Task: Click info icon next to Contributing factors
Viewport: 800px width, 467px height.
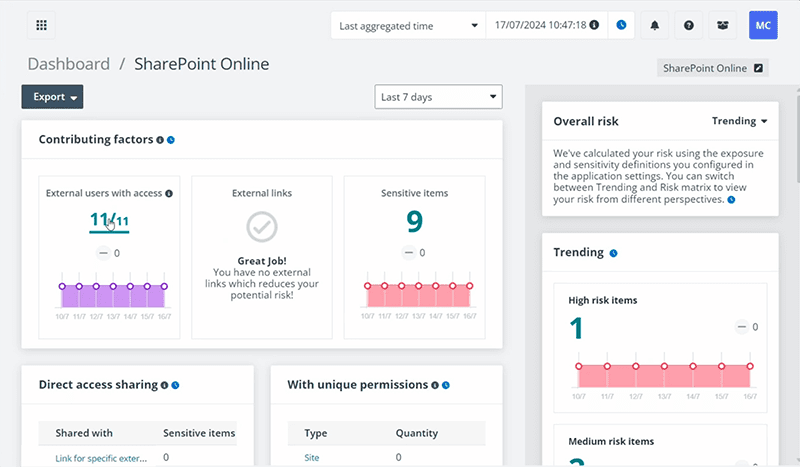Action: [160, 140]
